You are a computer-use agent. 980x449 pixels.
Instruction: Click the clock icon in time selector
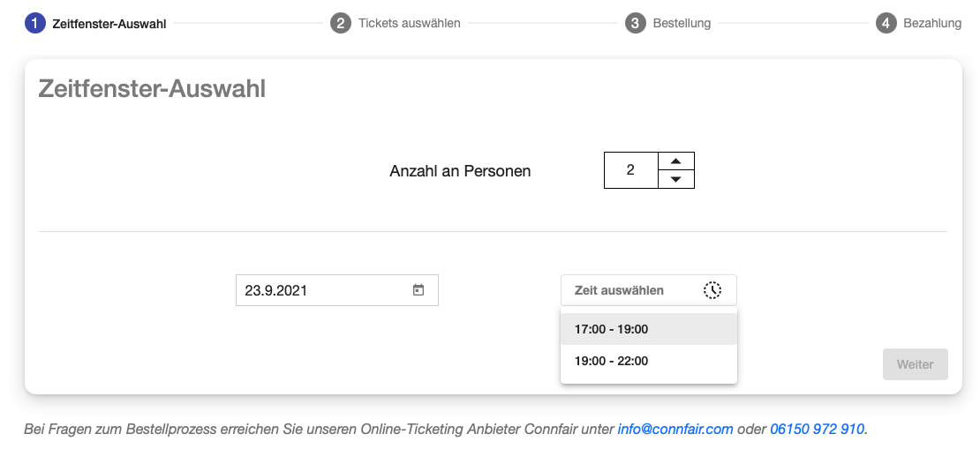coord(712,290)
